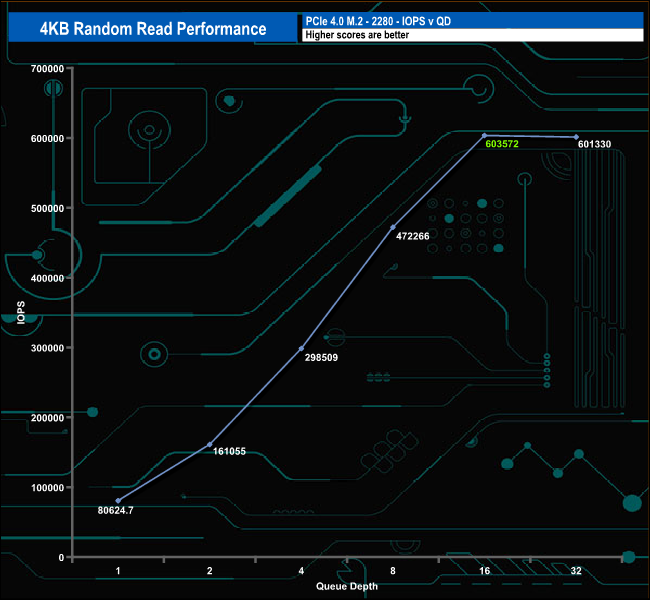
Task: Click the 700000 y-axis tick label
Action: [x=48, y=68]
